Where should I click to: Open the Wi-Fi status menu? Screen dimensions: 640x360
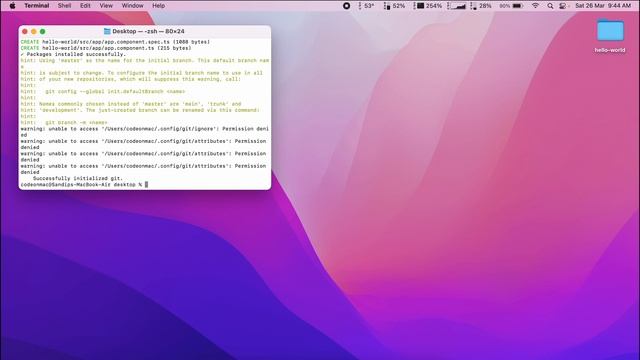click(x=536, y=6)
